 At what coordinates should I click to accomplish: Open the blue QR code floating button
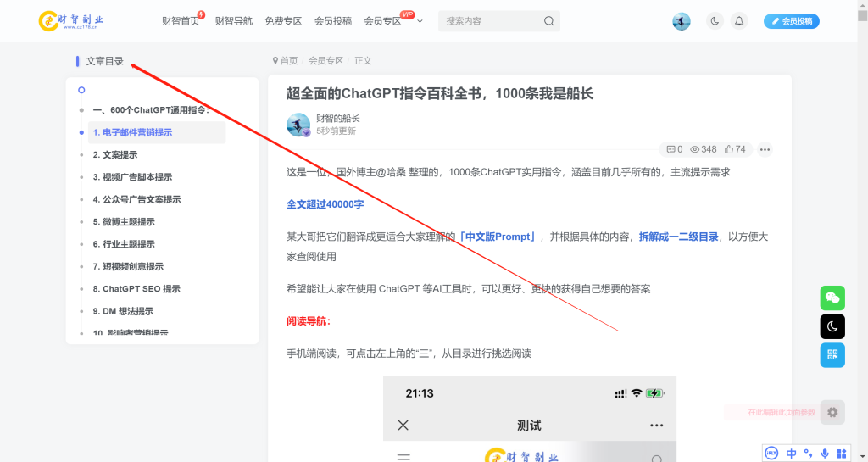[x=832, y=355]
